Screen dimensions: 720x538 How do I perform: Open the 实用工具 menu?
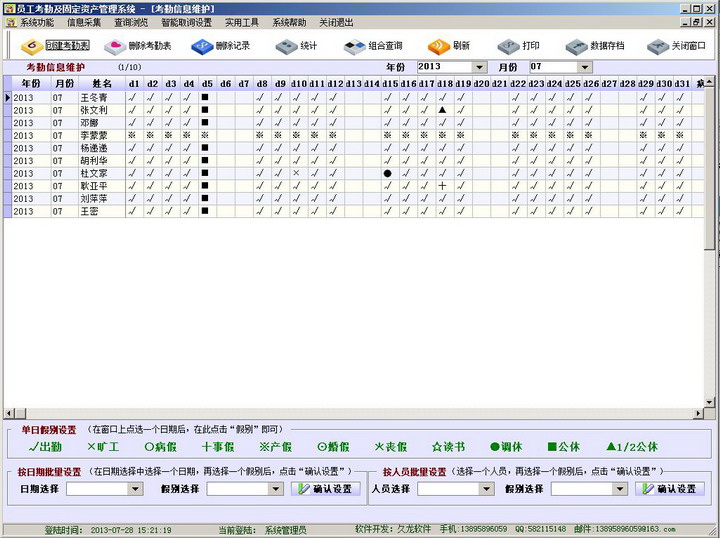(242, 22)
